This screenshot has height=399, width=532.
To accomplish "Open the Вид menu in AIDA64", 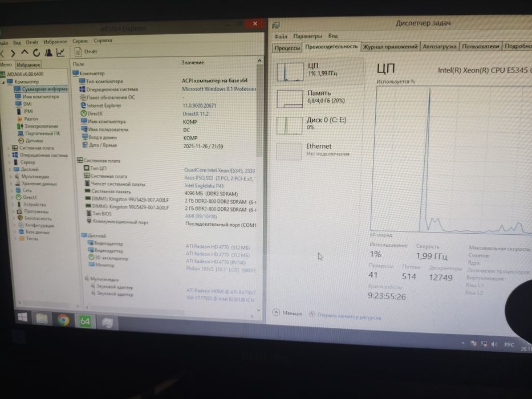I will (x=17, y=42).
